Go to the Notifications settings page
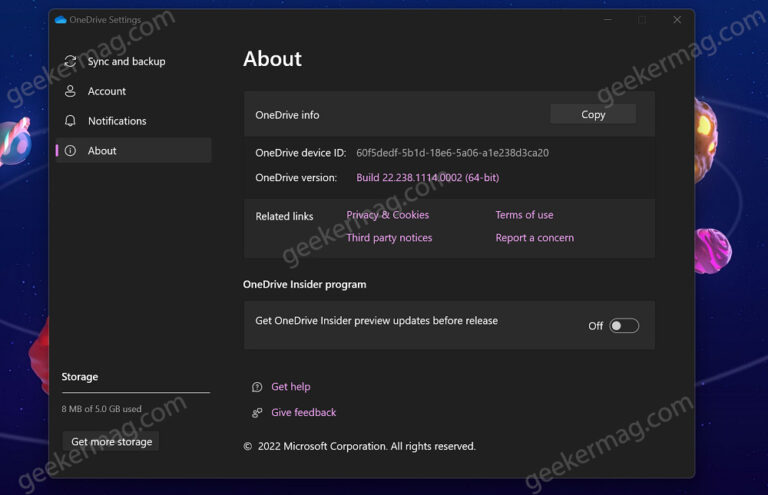 [x=117, y=121]
